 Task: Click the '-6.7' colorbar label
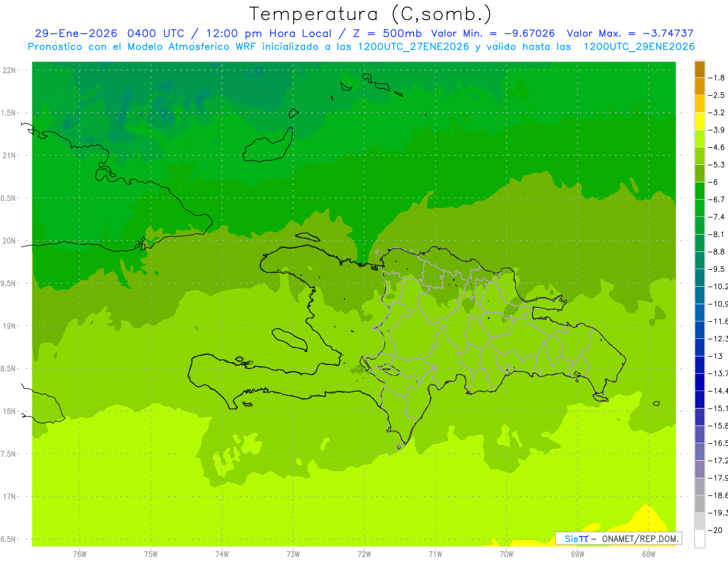(716, 199)
